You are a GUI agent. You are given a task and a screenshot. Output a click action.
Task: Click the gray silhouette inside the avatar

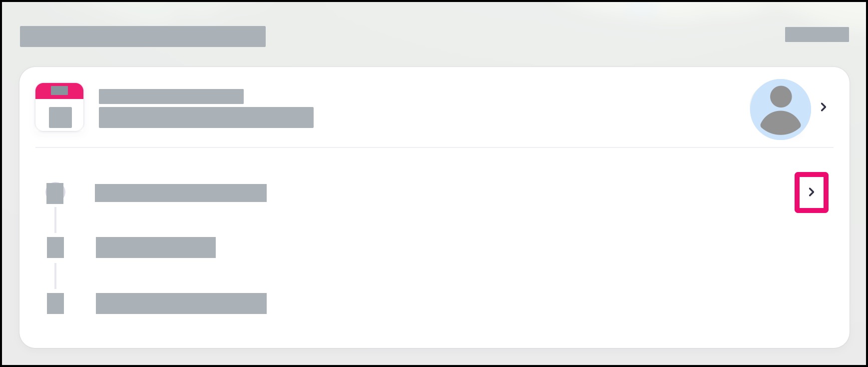click(781, 110)
